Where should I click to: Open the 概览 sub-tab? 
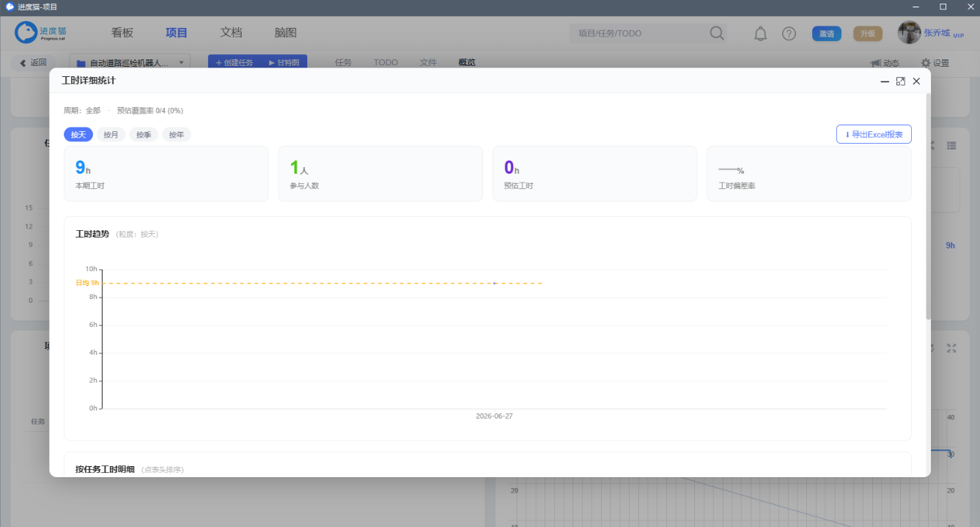coord(467,62)
